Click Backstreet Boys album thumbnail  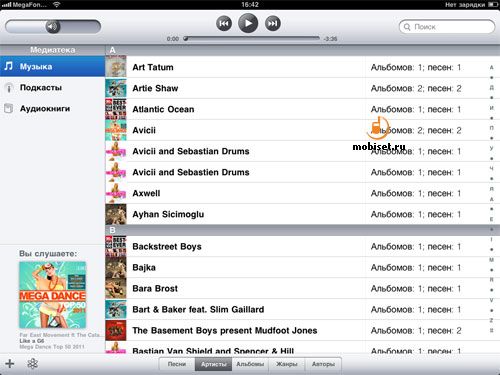116,246
